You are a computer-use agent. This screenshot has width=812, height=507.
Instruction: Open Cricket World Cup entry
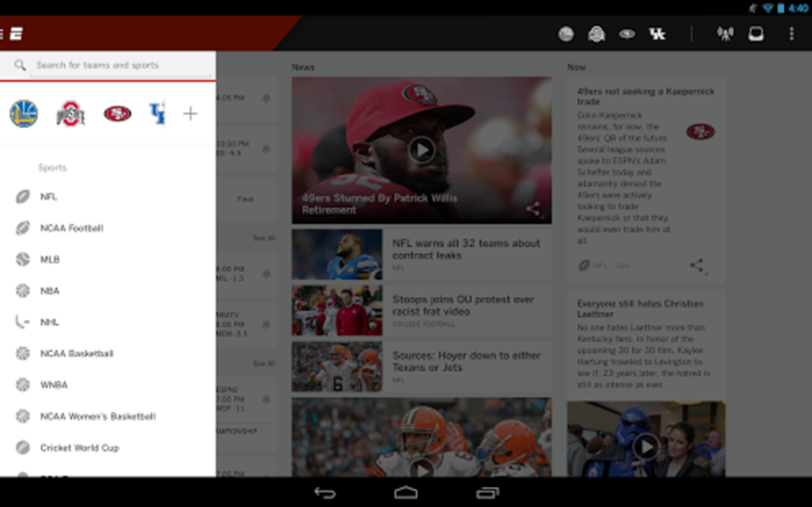coord(107,447)
